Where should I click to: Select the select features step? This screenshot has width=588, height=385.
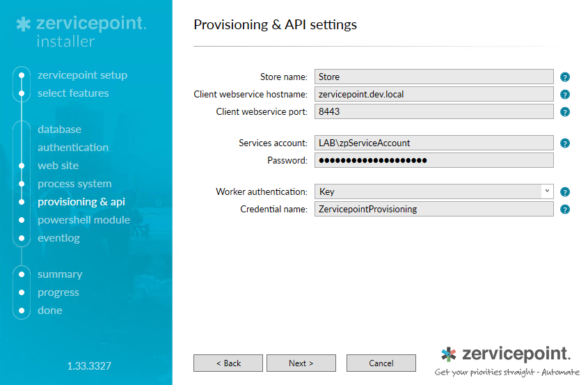(x=73, y=93)
